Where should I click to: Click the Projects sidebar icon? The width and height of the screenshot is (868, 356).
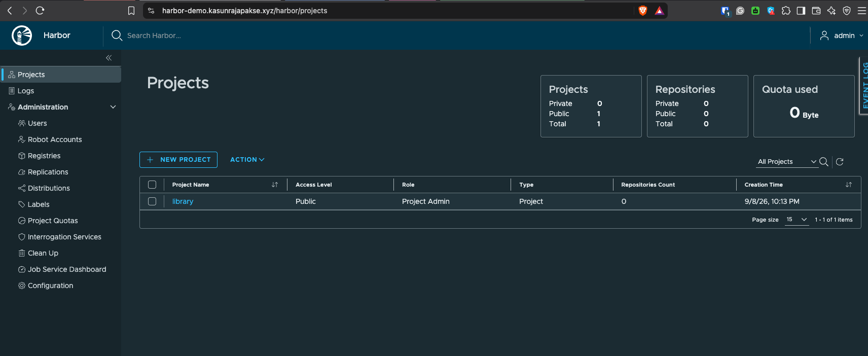click(12, 75)
